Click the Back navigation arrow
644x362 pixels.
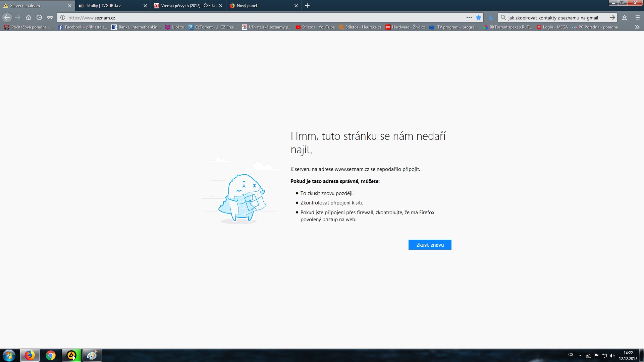tap(7, 18)
